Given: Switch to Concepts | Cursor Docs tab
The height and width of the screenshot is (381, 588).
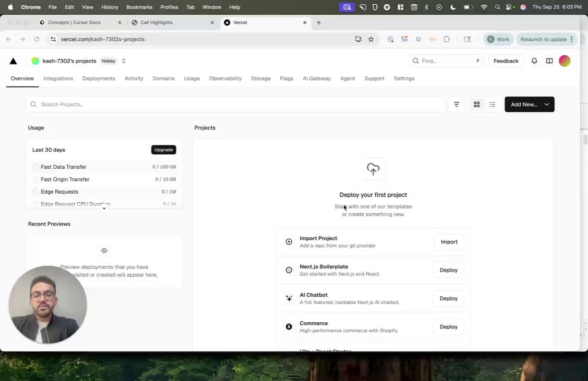Looking at the screenshot, I should [80, 22].
